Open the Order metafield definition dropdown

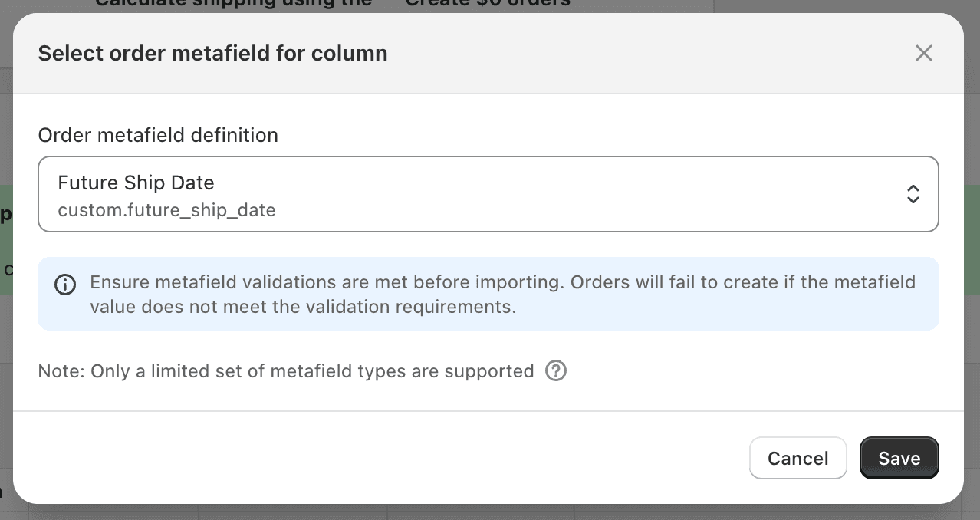click(488, 194)
